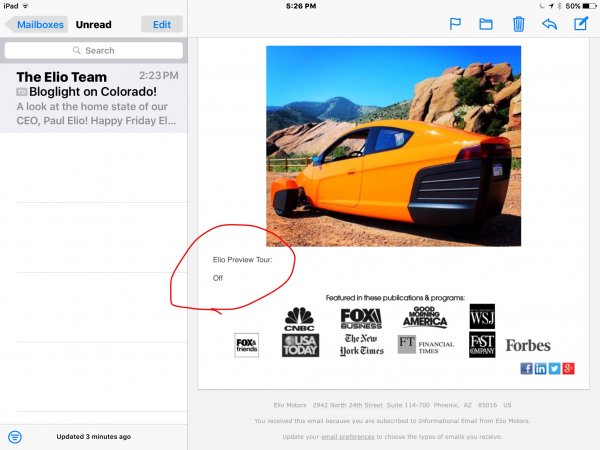Compose a new message

[x=580, y=24]
